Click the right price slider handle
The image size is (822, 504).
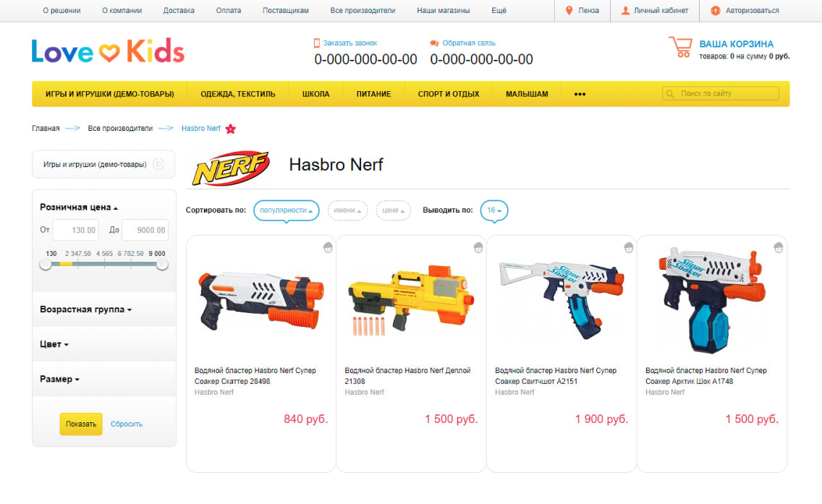[163, 265]
